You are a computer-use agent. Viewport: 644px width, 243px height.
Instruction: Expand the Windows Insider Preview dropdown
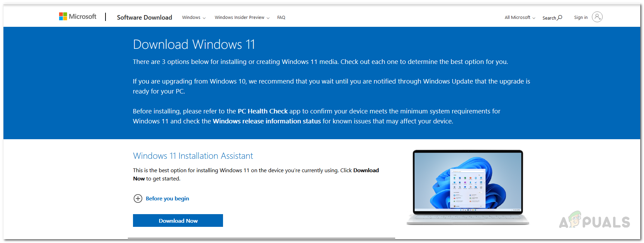coord(242,18)
